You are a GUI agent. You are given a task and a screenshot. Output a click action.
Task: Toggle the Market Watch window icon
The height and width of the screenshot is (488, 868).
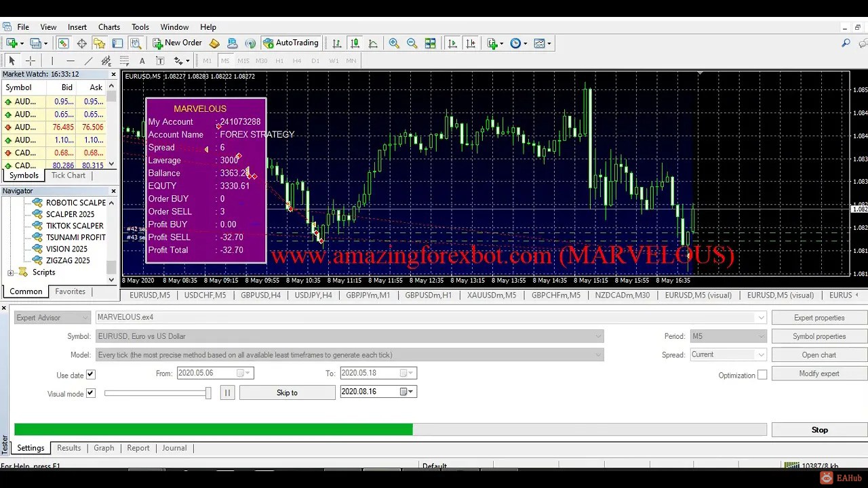click(x=63, y=43)
